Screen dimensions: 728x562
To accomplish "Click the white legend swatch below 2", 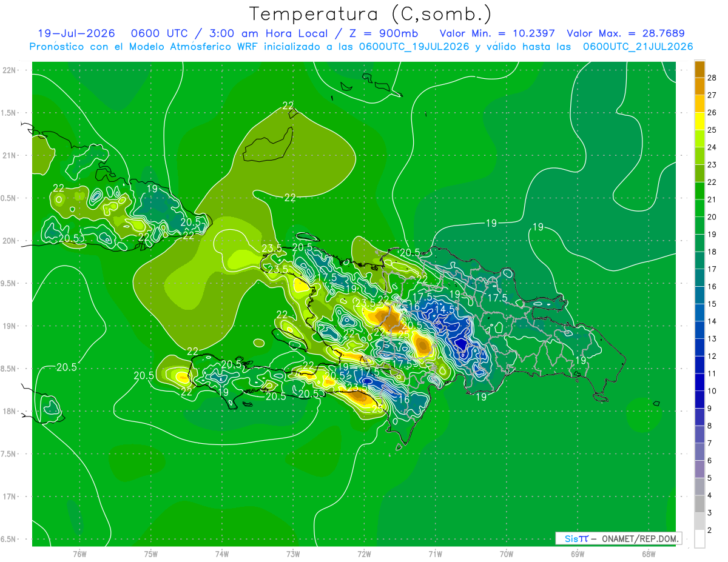I will (700, 539).
